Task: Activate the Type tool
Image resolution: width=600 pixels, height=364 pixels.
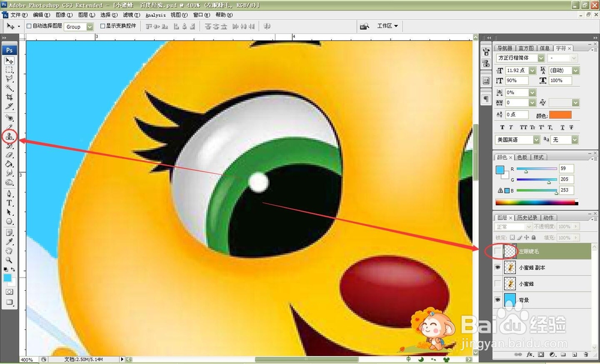Action: tap(8, 202)
